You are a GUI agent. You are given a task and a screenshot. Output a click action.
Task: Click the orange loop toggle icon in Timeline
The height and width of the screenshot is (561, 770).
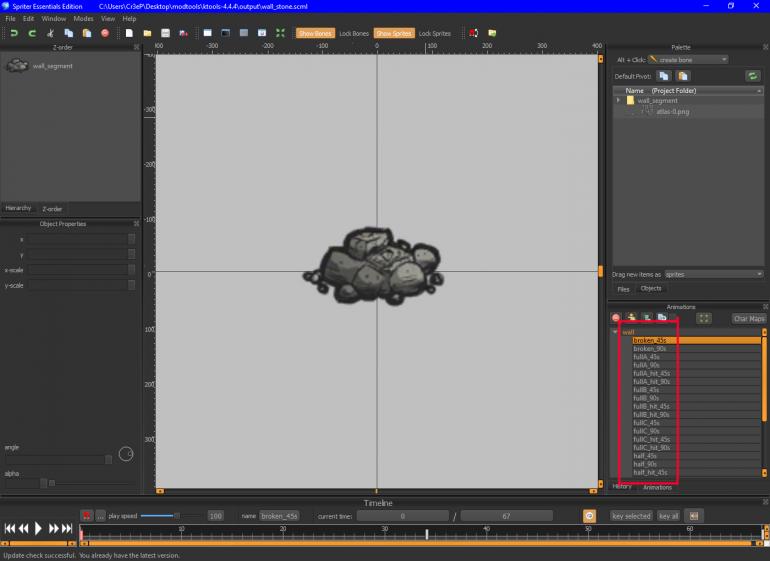(x=590, y=516)
